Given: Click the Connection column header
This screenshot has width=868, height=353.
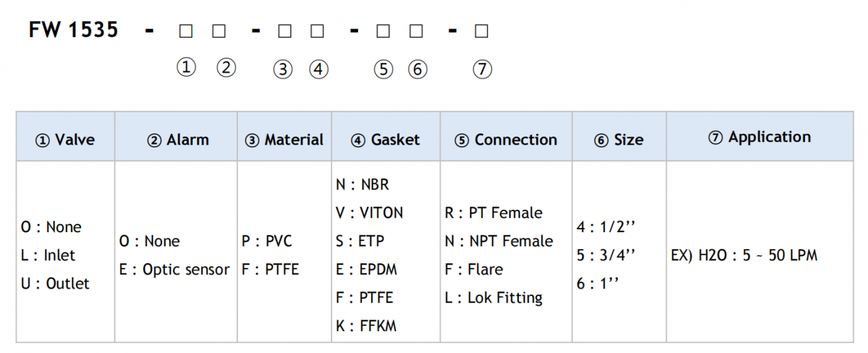Looking at the screenshot, I should pos(506,140).
